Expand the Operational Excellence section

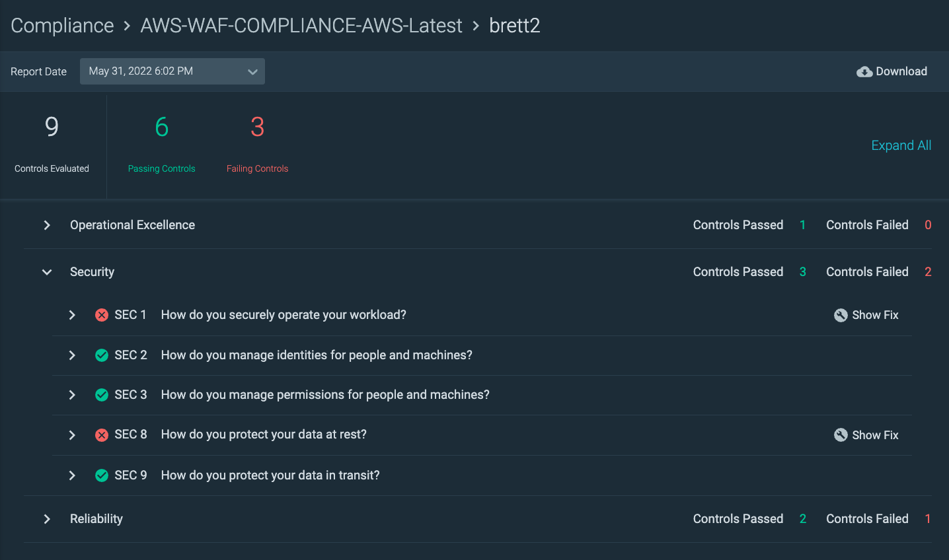coord(46,225)
